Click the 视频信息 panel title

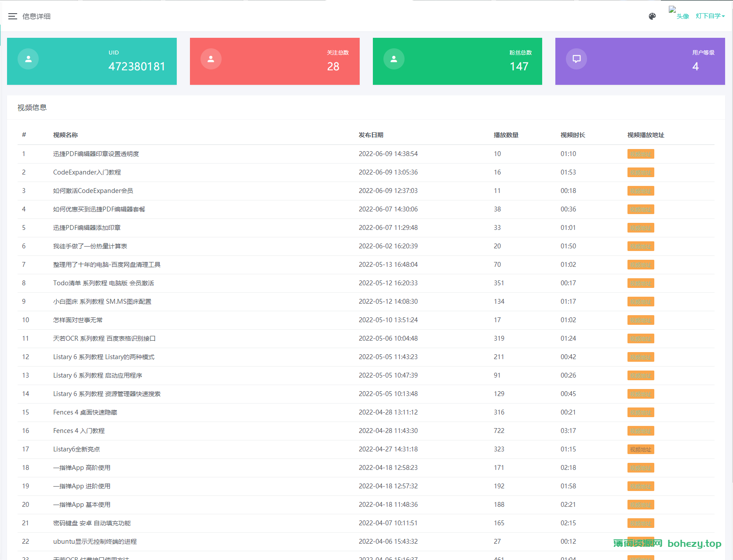pos(32,108)
